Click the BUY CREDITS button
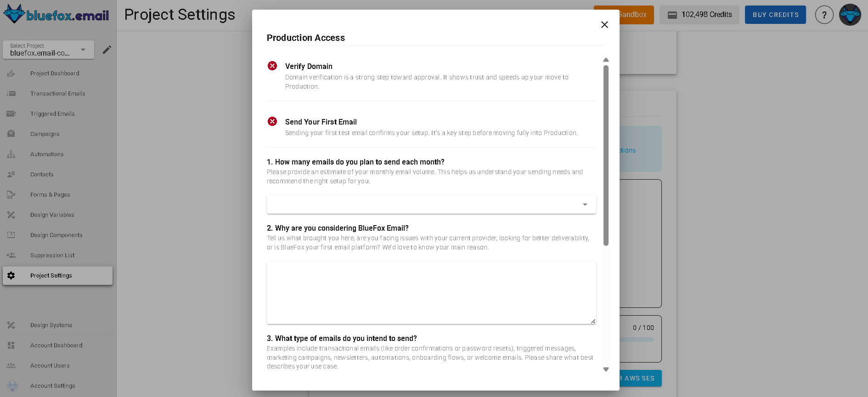The height and width of the screenshot is (397, 868). coord(775,15)
